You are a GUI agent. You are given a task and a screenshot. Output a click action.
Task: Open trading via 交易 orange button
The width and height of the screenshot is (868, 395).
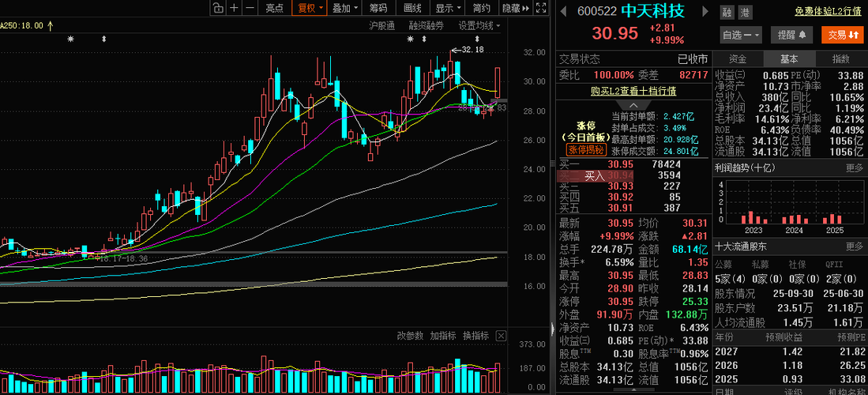[843, 35]
